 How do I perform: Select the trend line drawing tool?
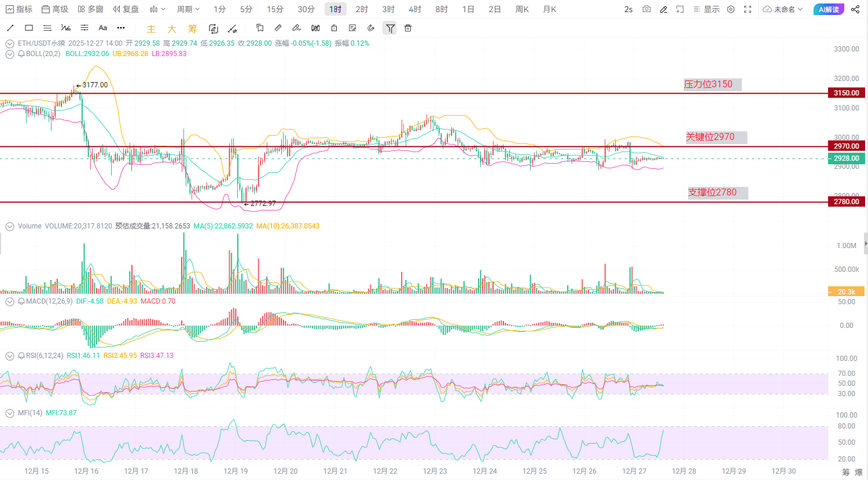click(10, 28)
